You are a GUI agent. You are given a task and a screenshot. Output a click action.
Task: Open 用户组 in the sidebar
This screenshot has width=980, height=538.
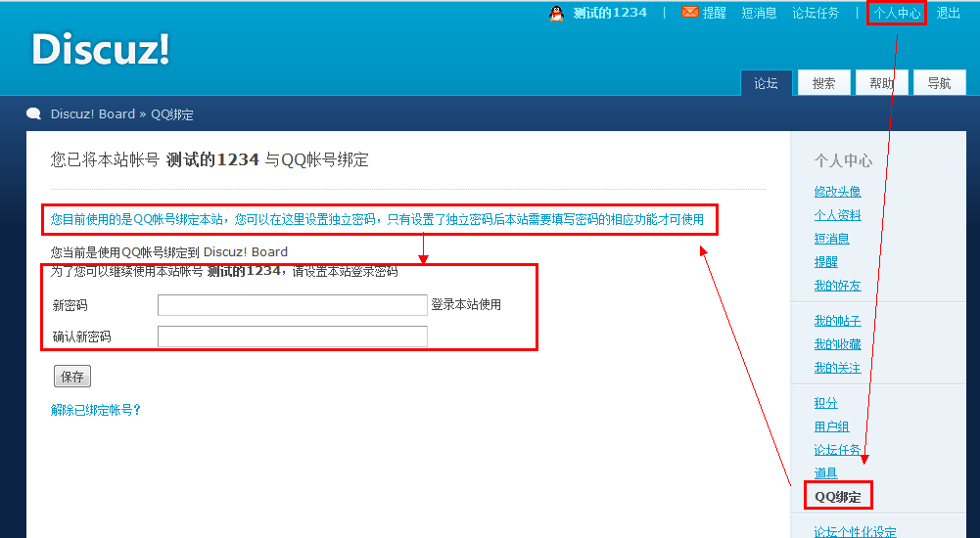[x=831, y=426]
